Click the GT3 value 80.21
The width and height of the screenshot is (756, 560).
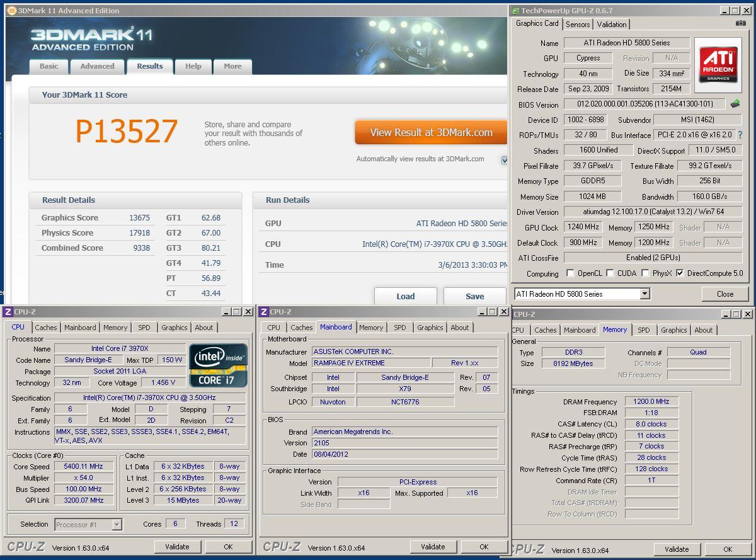point(210,248)
